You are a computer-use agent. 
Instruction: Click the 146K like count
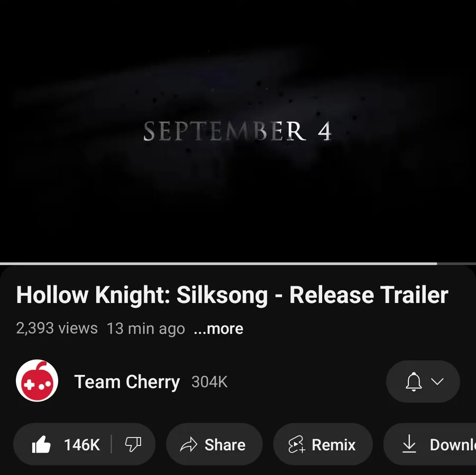coord(82,445)
